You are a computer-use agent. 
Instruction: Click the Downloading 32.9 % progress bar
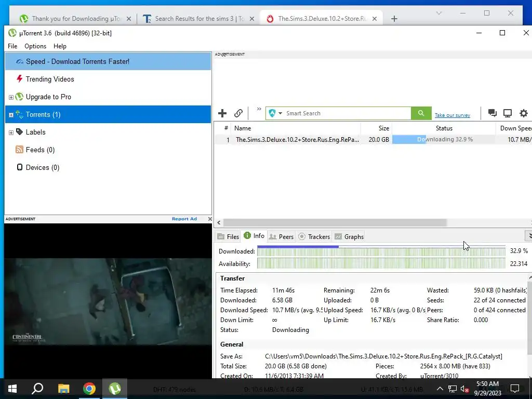click(x=444, y=139)
